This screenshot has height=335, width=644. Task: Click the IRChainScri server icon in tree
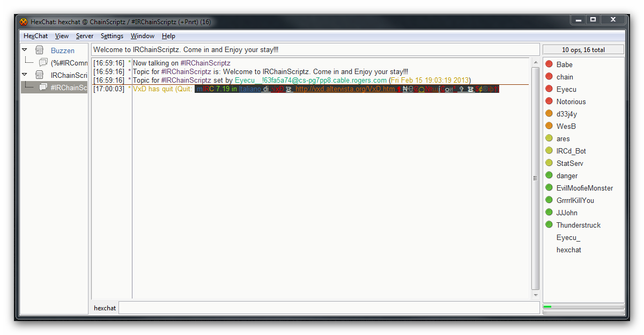point(39,75)
